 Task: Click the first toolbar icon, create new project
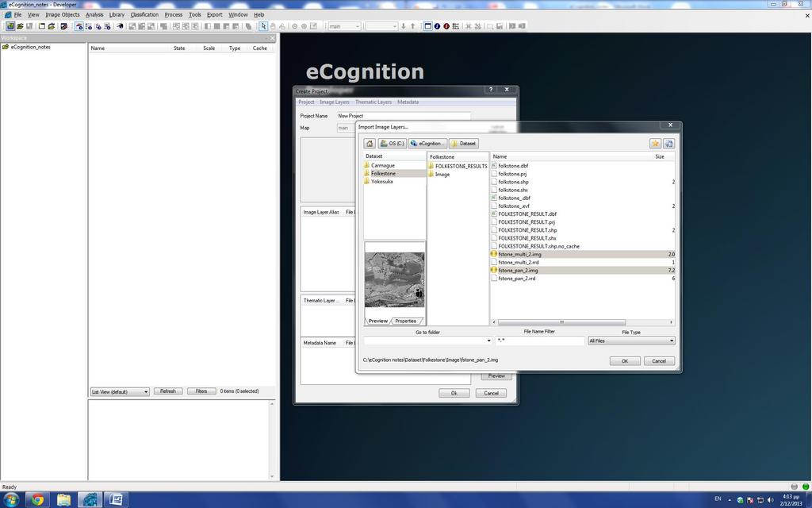tap(10, 26)
